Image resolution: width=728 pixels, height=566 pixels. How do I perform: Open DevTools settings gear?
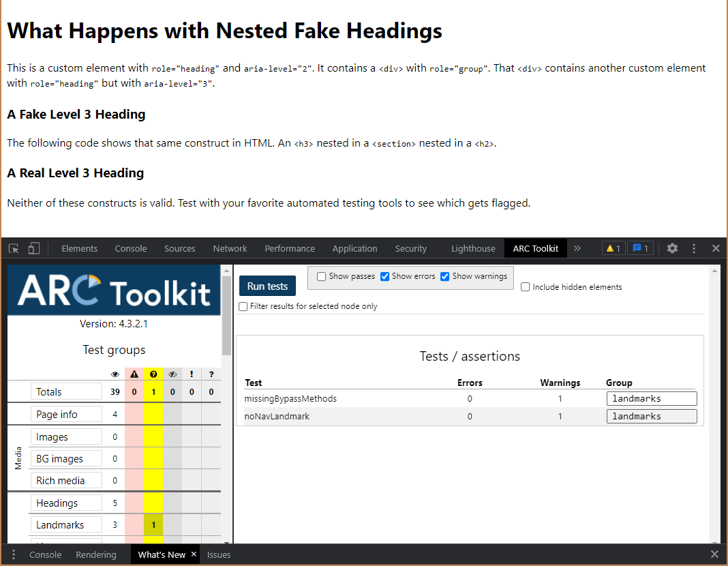coord(672,248)
